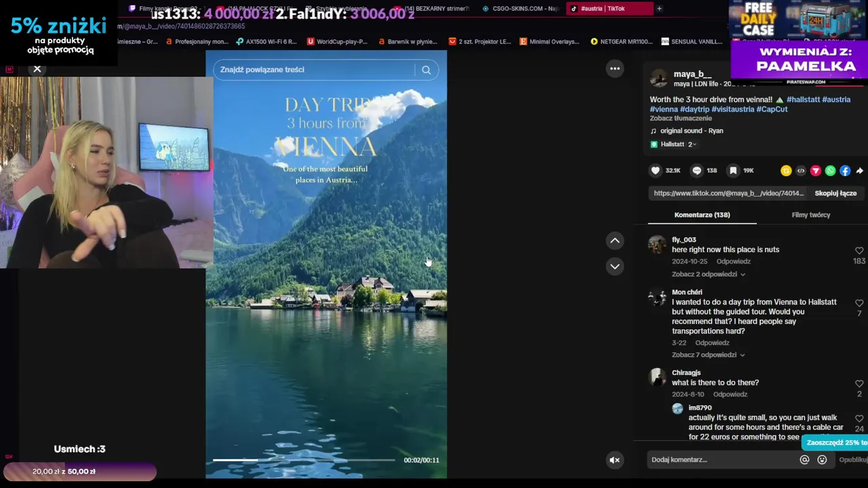Open 'original sound - Ryan' link
The width and height of the screenshot is (868, 488).
692,131
